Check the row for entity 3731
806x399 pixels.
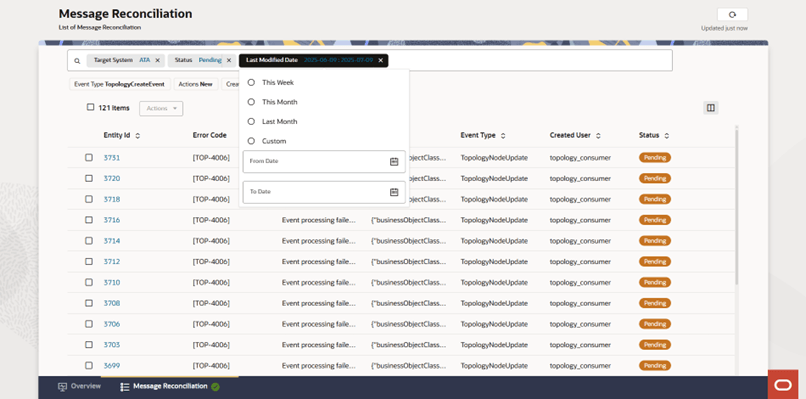(89, 157)
